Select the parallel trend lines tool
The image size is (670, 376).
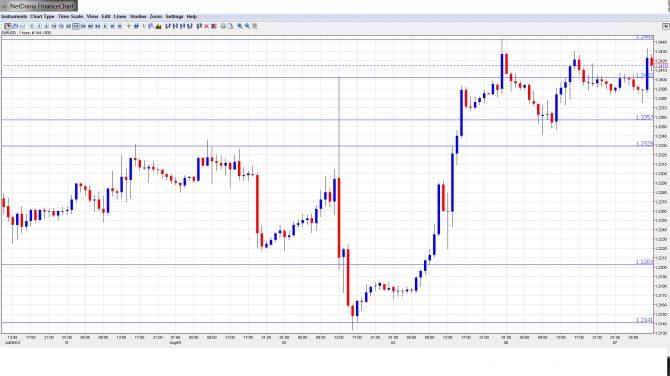(x=136, y=26)
